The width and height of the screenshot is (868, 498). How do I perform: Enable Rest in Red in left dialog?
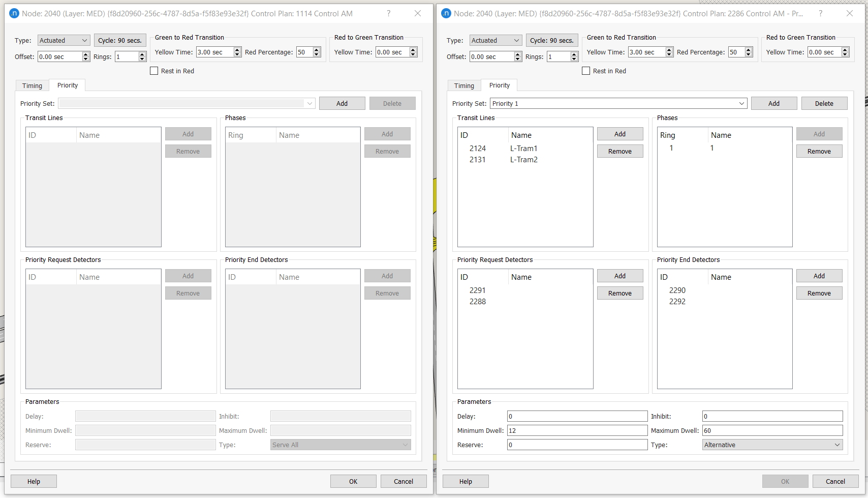[x=154, y=71]
